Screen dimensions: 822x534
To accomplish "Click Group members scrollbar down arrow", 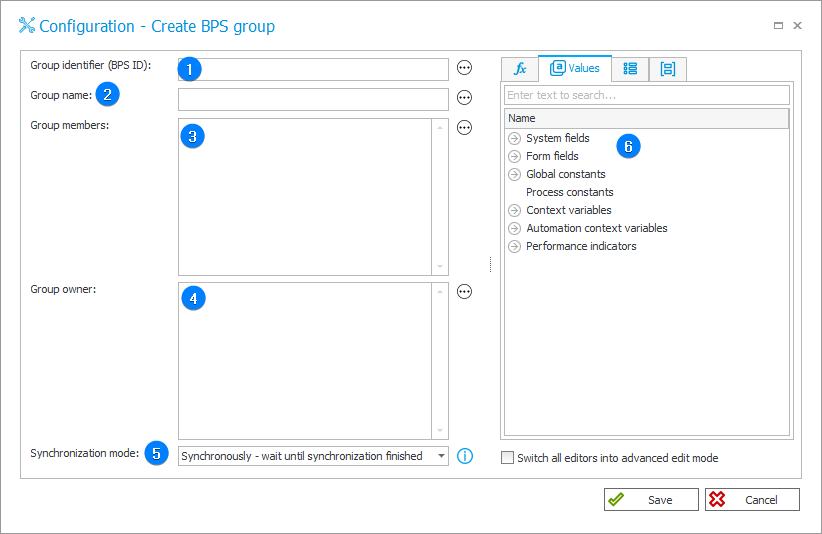I will point(440,267).
